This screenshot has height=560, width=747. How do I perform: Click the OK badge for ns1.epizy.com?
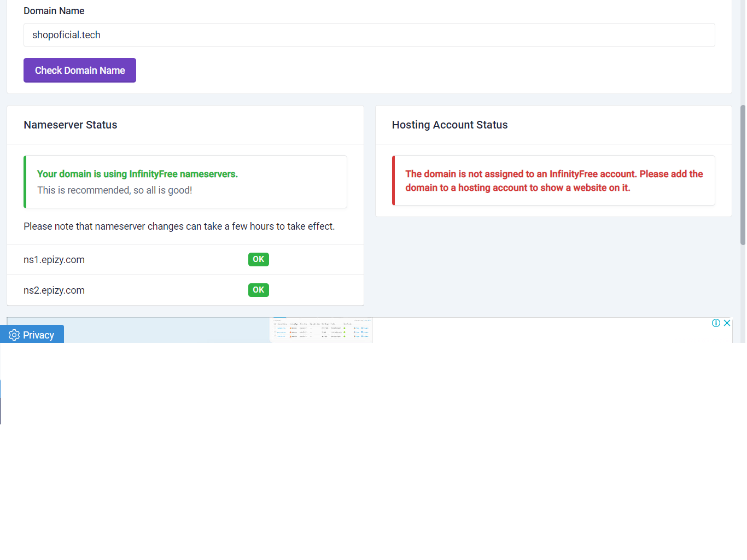point(258,259)
